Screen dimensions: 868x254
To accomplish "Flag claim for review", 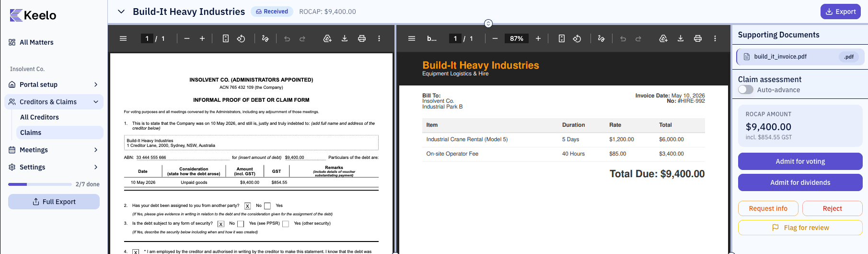I will pos(800,228).
